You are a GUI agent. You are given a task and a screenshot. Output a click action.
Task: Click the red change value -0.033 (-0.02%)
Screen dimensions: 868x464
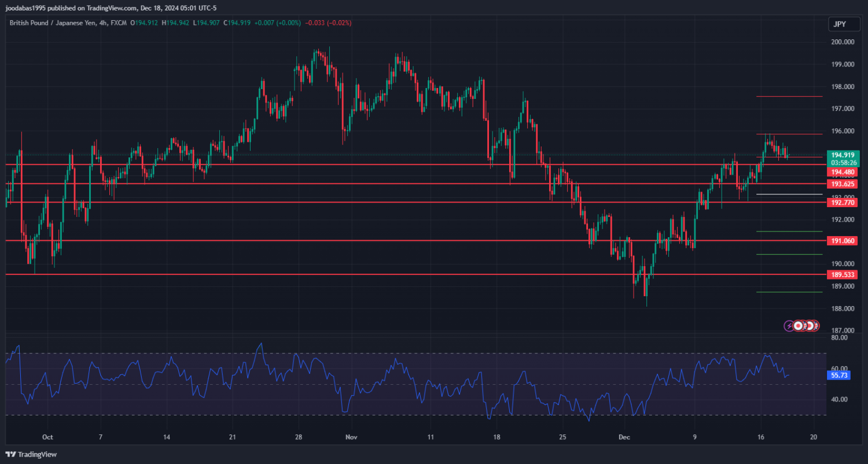coord(328,23)
